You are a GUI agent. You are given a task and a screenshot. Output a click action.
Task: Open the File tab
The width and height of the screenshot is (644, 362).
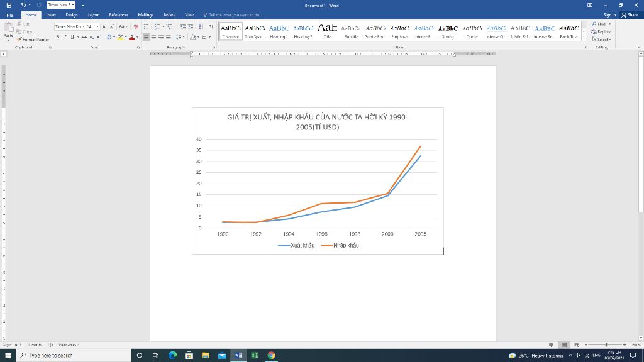click(9, 15)
